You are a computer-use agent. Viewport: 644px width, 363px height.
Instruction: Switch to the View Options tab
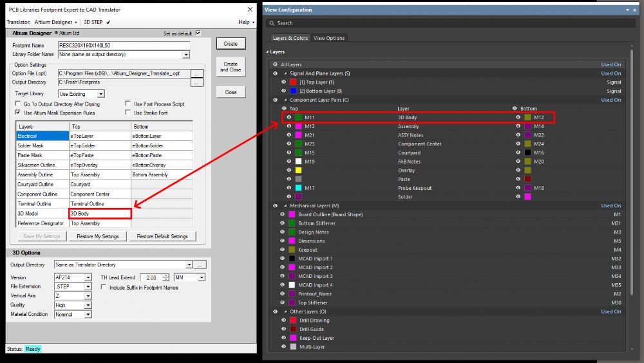(x=330, y=38)
